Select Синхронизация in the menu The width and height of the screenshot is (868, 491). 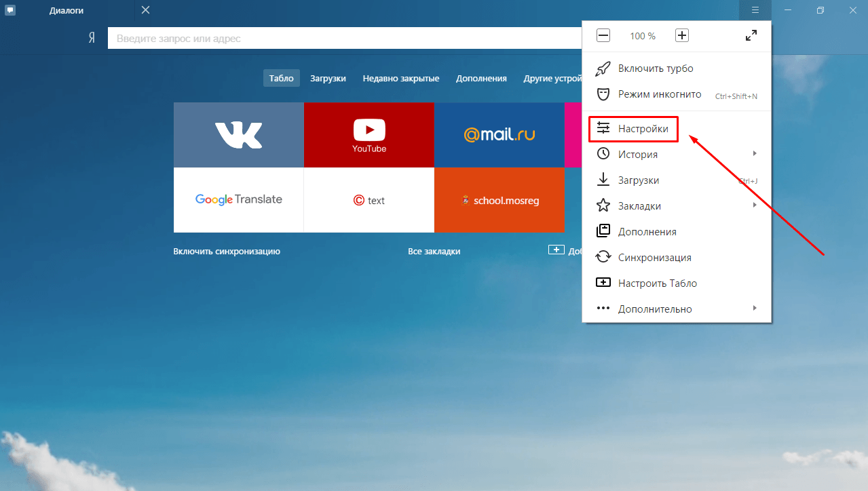tap(677, 257)
